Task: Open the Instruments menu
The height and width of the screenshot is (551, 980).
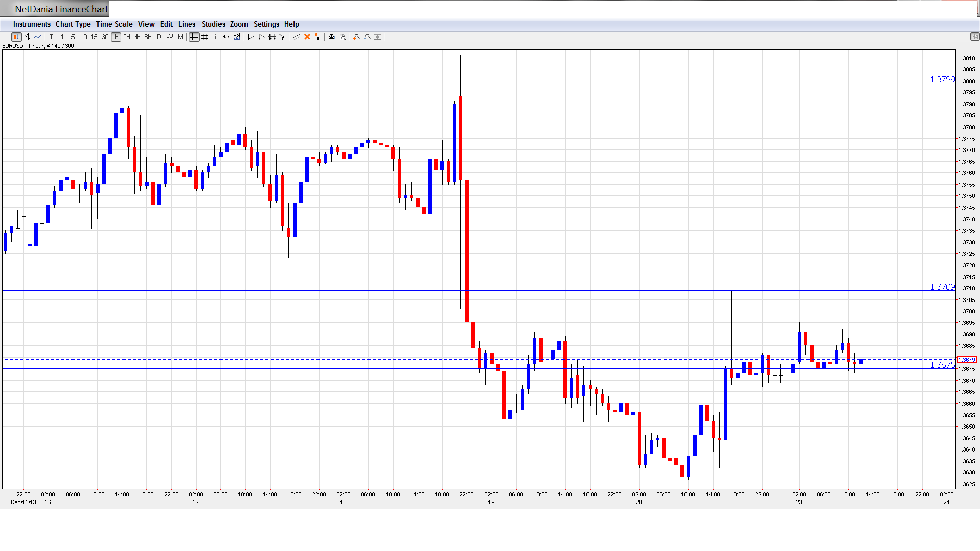Action: tap(32, 24)
